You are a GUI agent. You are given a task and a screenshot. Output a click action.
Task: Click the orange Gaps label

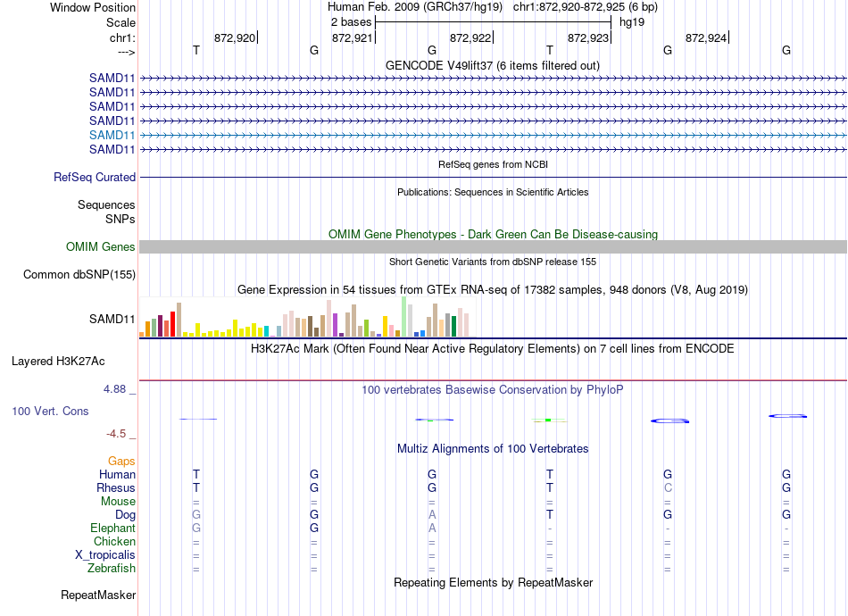(x=121, y=461)
